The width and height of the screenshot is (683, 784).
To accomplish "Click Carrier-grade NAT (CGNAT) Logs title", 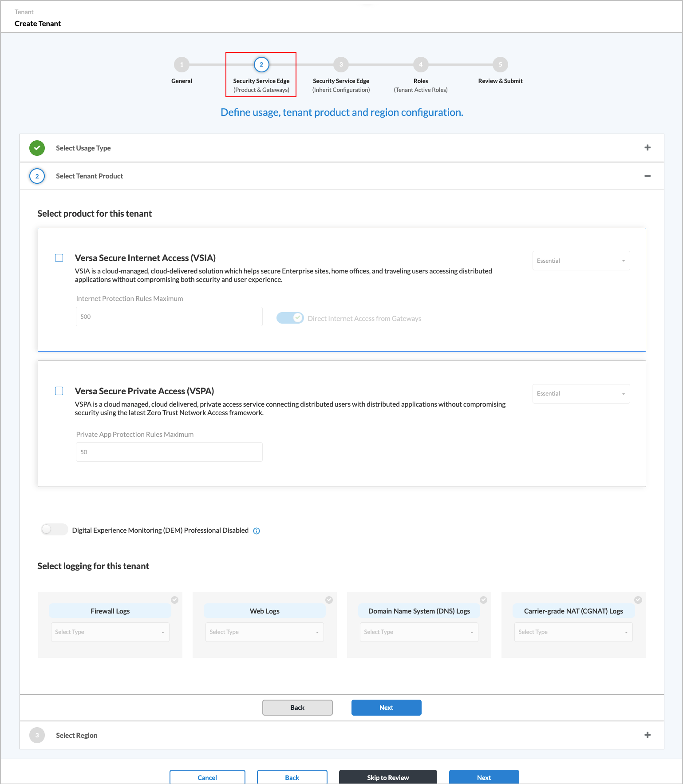I will tap(573, 611).
